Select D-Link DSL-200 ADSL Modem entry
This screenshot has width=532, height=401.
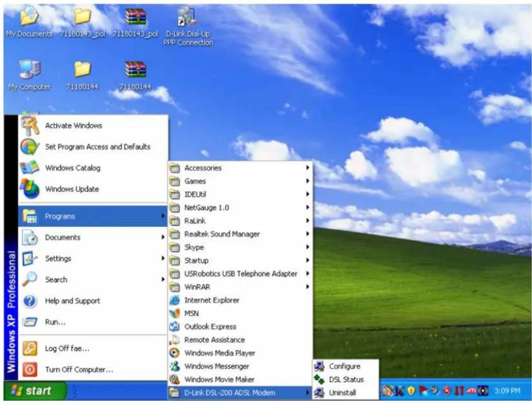pos(240,393)
